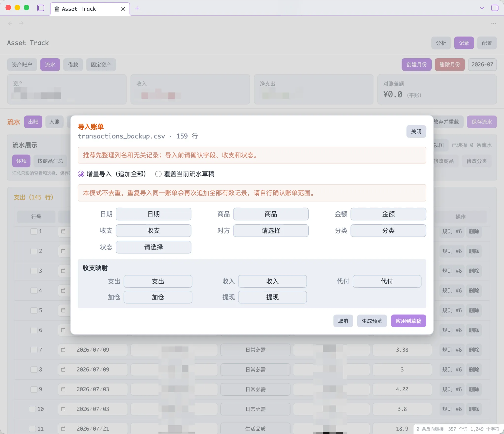Screen dimensions: 504x434
Task: Click 取消 in import dialog
Action: click(x=343, y=321)
